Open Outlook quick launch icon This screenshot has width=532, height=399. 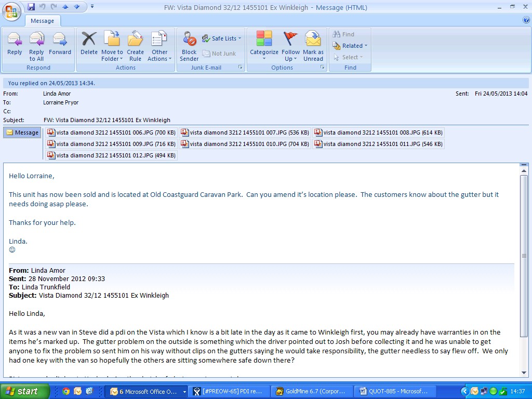[78, 392]
